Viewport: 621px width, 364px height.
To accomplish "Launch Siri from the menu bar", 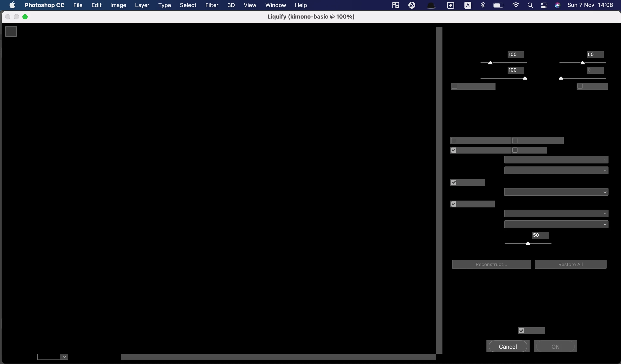I will click(557, 5).
